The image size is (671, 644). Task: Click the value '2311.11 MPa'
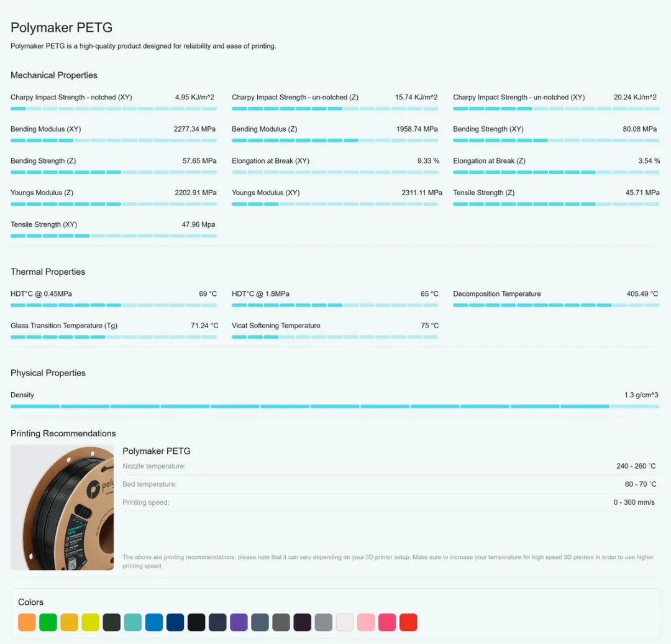click(x=422, y=193)
